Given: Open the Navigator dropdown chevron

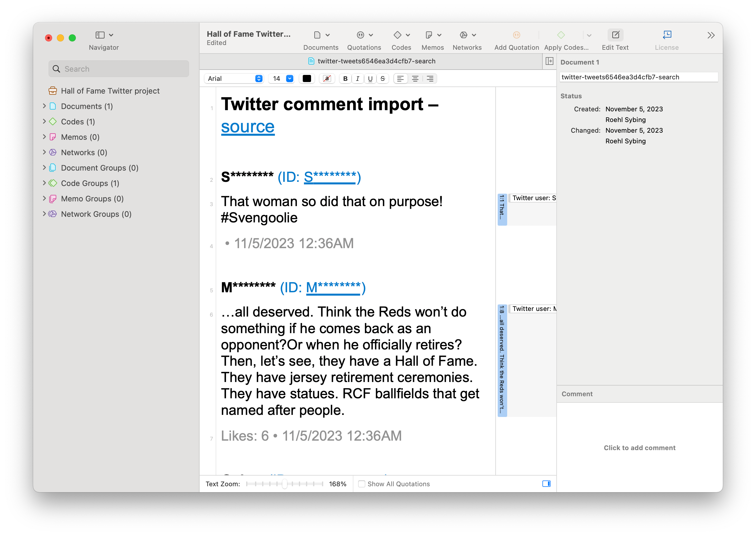Looking at the screenshot, I should pos(111,35).
